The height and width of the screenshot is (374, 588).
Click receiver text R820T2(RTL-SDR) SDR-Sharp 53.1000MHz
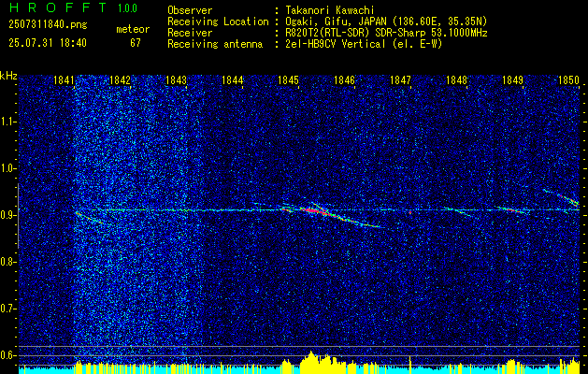pos(386,33)
